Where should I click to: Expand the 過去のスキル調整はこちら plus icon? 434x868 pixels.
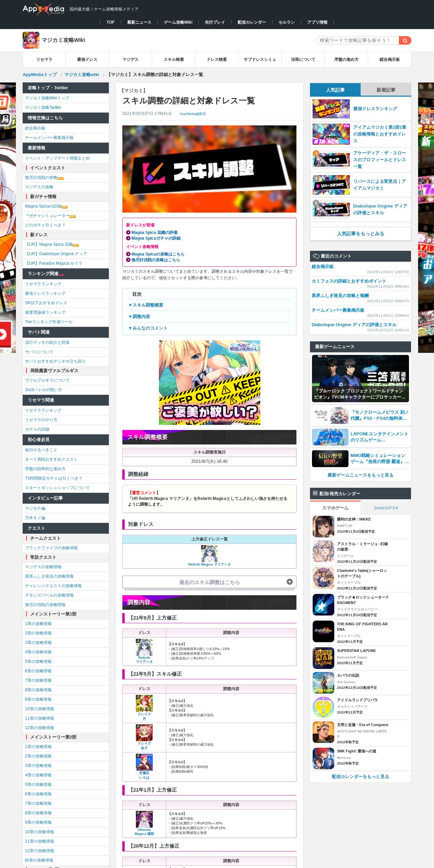(289, 582)
